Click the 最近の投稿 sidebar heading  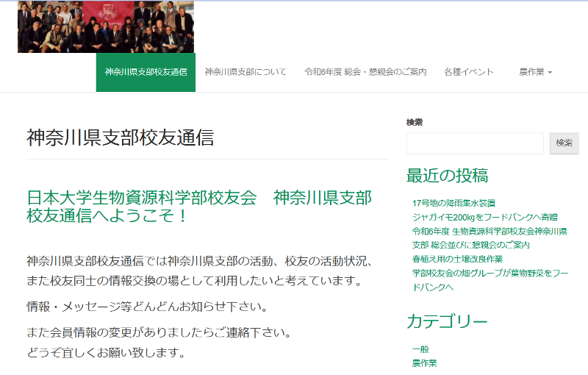pos(448,176)
